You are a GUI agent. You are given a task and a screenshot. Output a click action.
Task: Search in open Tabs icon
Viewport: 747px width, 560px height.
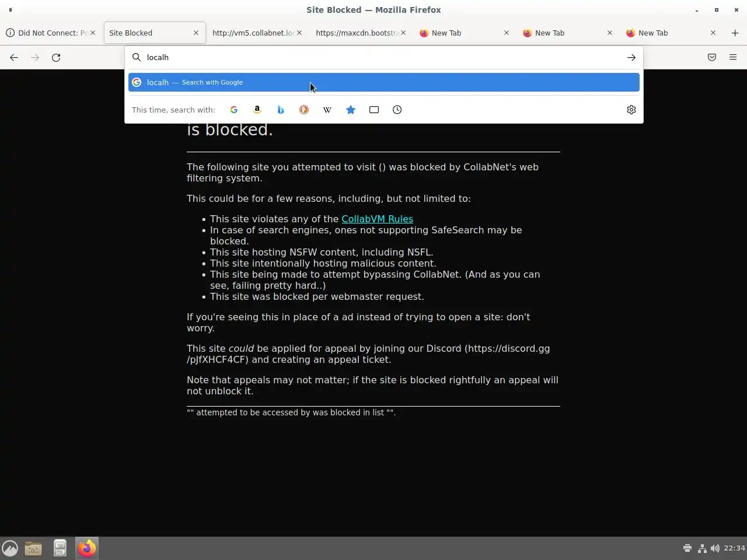tap(374, 110)
